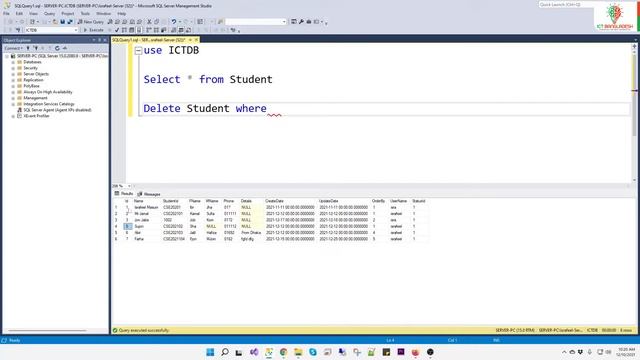Open the editor zoom level dropdown

(x=129, y=186)
